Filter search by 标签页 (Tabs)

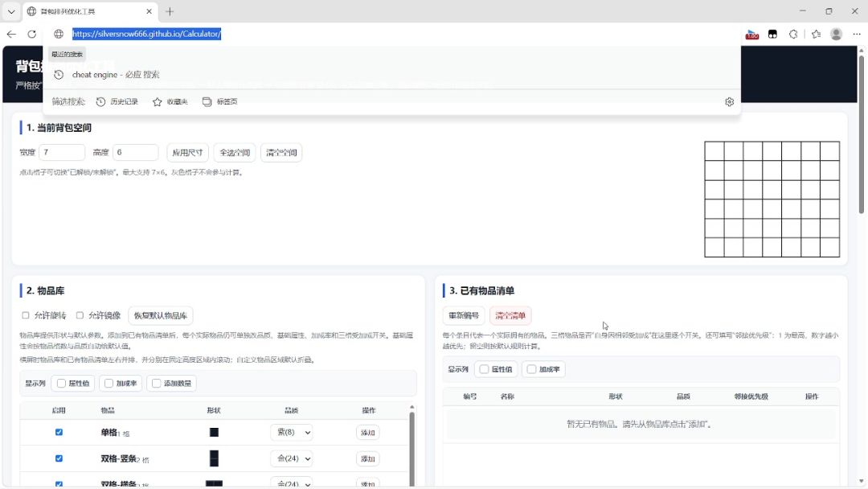pyautogui.click(x=219, y=102)
